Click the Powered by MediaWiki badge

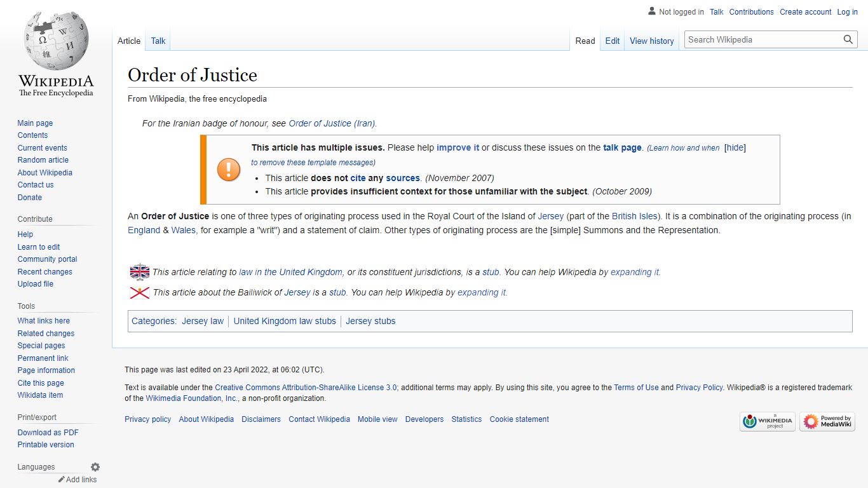tap(827, 421)
